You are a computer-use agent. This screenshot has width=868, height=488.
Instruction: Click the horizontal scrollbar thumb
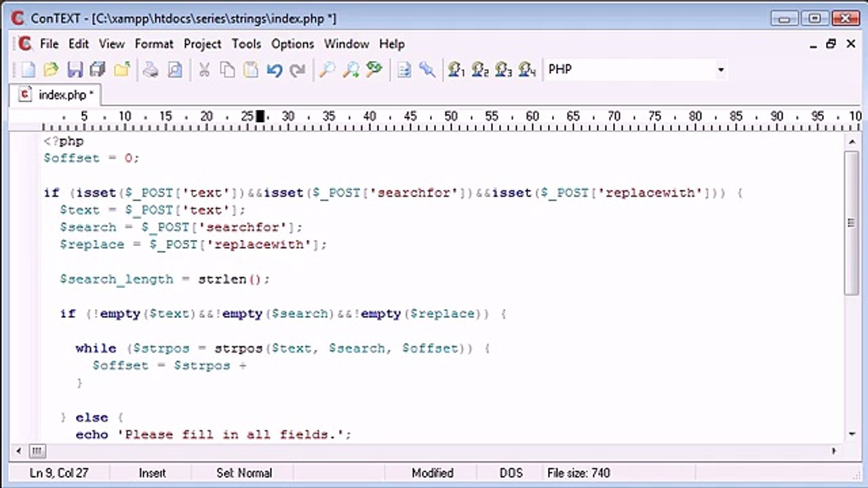click(37, 451)
